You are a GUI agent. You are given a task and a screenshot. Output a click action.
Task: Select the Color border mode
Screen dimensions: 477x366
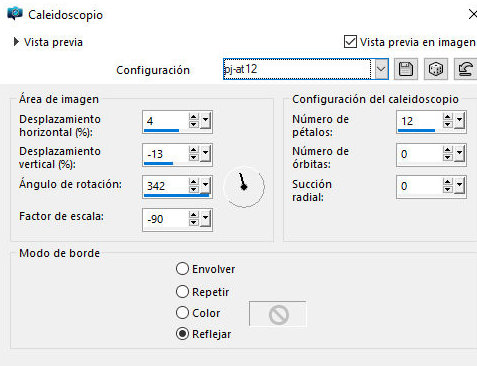coord(182,313)
